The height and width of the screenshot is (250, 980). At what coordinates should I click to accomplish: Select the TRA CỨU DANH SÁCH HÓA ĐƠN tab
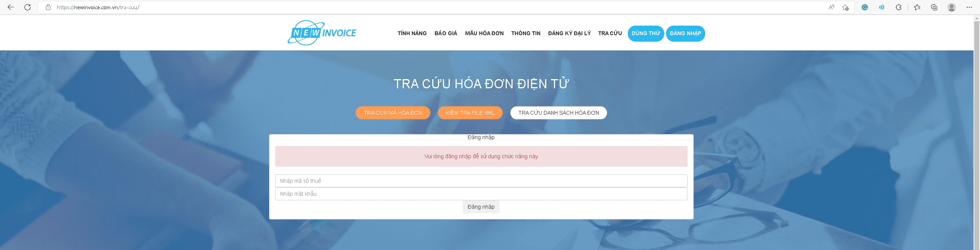tap(559, 113)
